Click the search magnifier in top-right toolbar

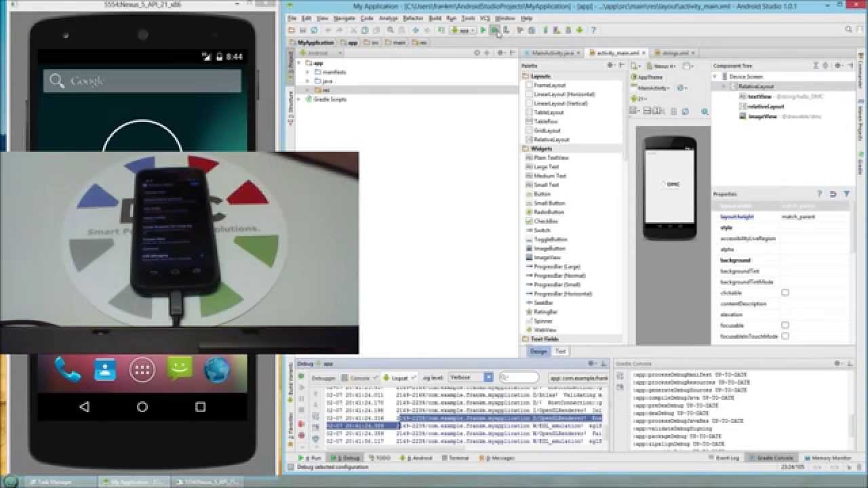(849, 30)
